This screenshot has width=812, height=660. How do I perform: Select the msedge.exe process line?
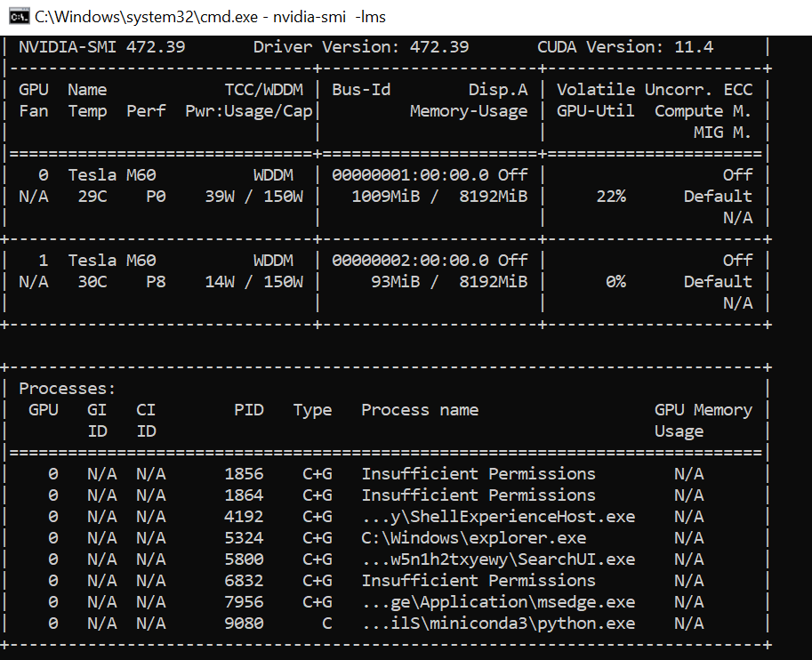click(x=498, y=601)
